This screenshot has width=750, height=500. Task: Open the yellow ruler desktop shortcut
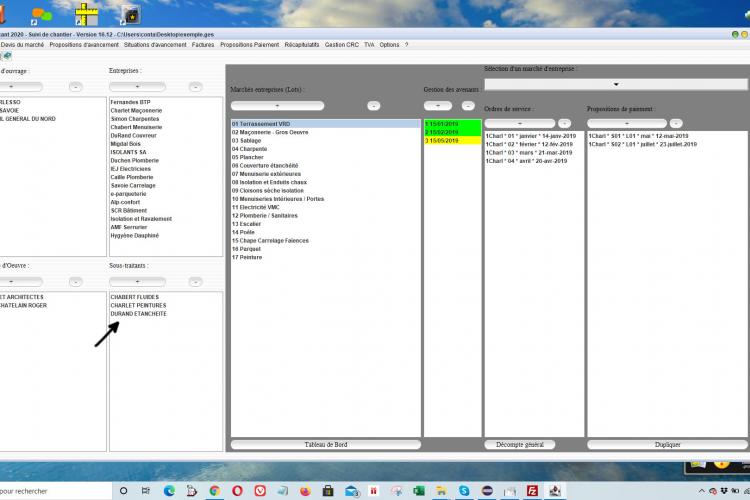point(87,14)
